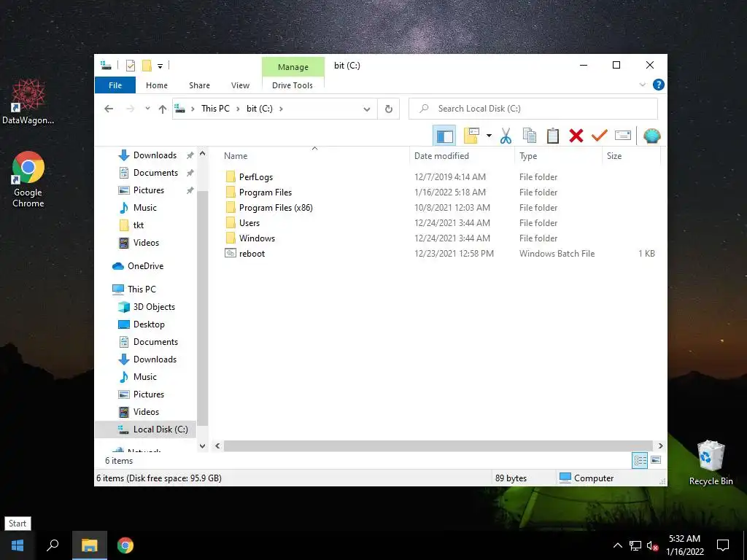Click the Back navigation arrow
The image size is (747, 560).
(x=109, y=109)
